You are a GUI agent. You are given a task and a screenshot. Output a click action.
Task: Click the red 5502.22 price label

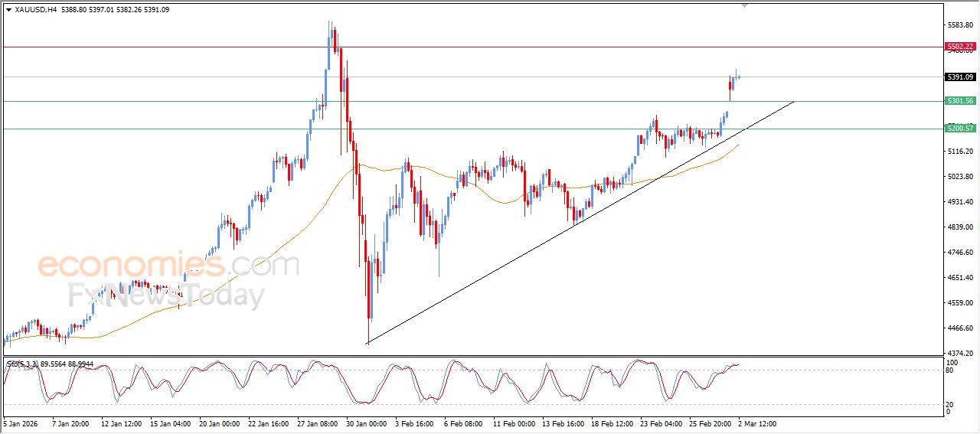961,47
